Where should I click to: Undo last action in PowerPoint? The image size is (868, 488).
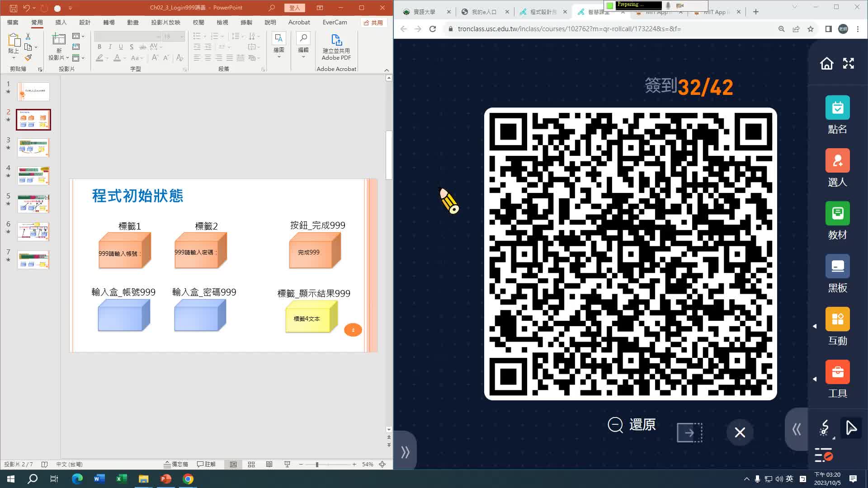[27, 8]
